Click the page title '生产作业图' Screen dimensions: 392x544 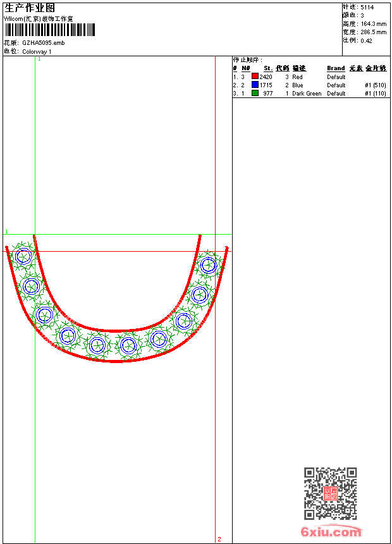coord(30,8)
